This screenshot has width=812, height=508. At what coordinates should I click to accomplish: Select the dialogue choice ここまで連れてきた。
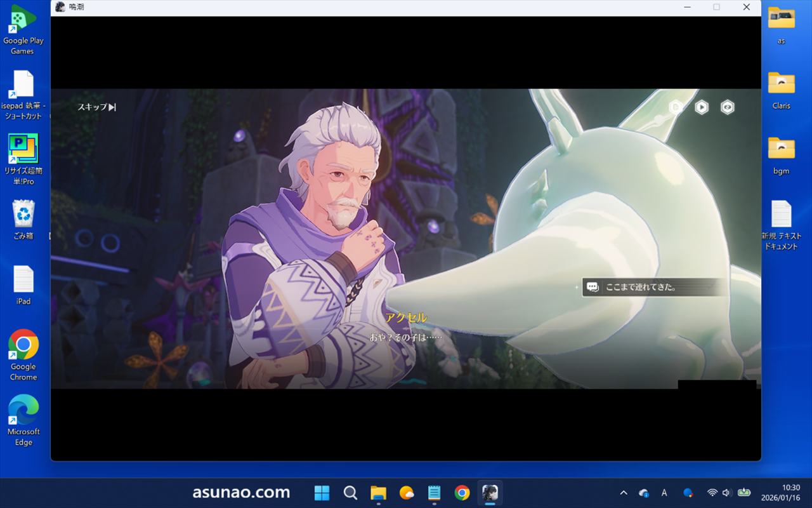653,287
